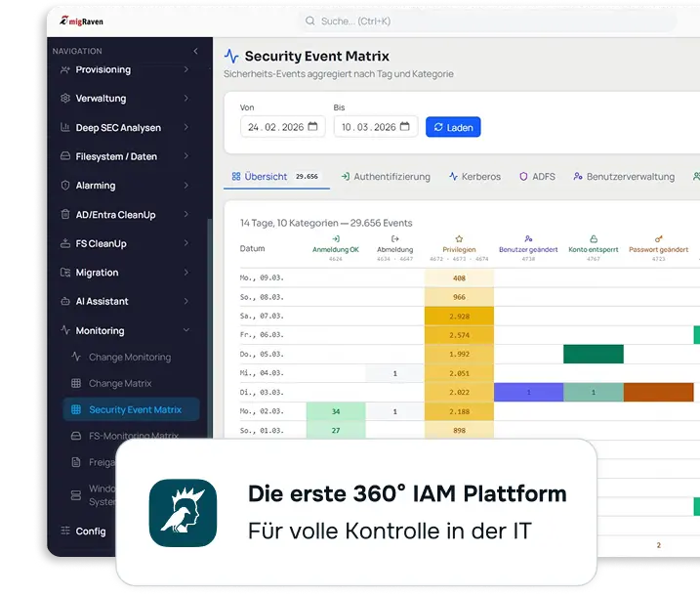The height and width of the screenshot is (595, 700).
Task: Click the AD/Entra CleanUp icon
Action: (65, 215)
